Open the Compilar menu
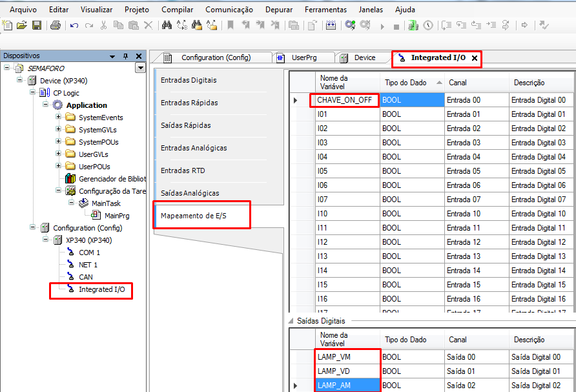This screenshot has width=576, height=392. pos(177,10)
